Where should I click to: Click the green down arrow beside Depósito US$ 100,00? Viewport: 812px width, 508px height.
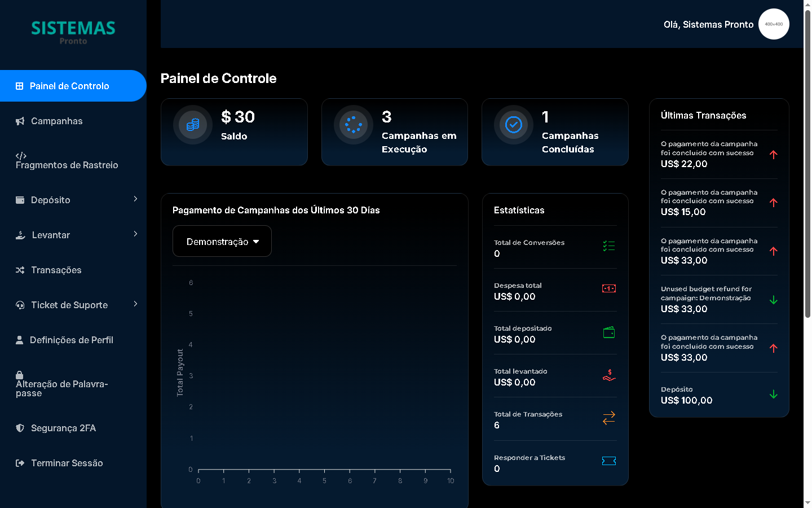(773, 395)
